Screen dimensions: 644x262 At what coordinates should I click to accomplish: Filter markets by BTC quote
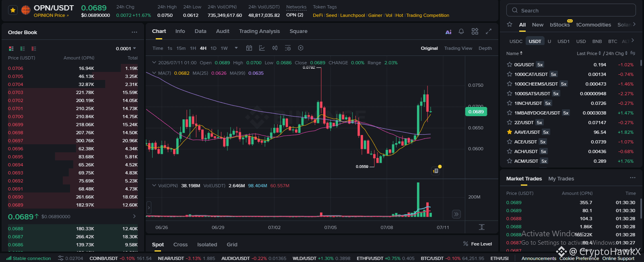click(x=613, y=41)
